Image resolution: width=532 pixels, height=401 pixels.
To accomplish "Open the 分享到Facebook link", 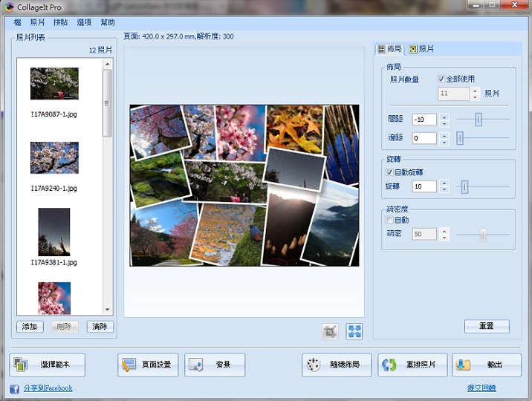I will pyautogui.click(x=48, y=388).
